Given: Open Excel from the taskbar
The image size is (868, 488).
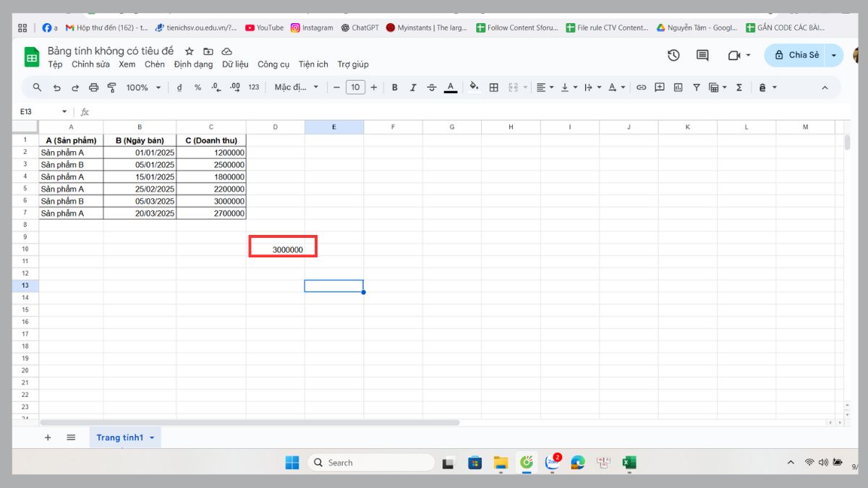Looking at the screenshot, I should pyautogui.click(x=629, y=463).
